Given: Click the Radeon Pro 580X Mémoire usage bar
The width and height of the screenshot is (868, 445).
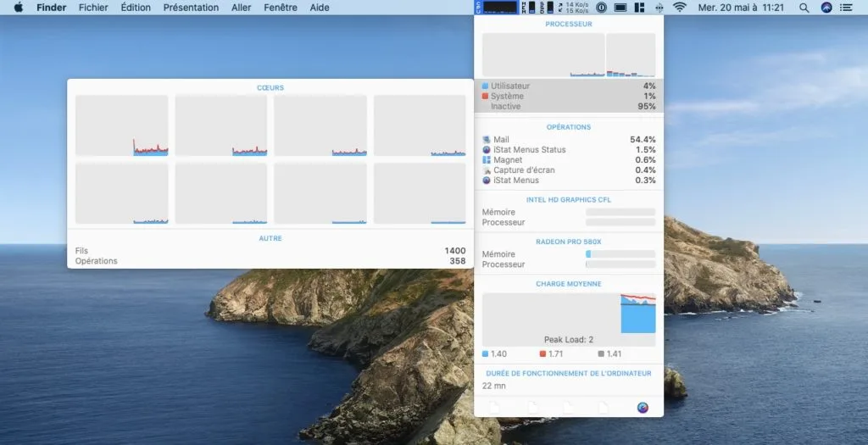Looking at the screenshot, I should point(620,254).
